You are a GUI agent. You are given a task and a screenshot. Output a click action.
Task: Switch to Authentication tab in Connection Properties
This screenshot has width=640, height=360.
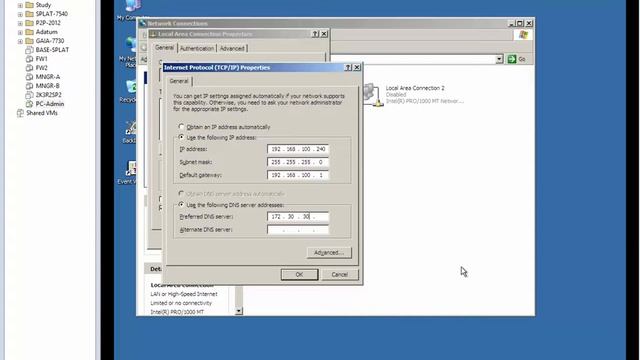[x=197, y=49]
